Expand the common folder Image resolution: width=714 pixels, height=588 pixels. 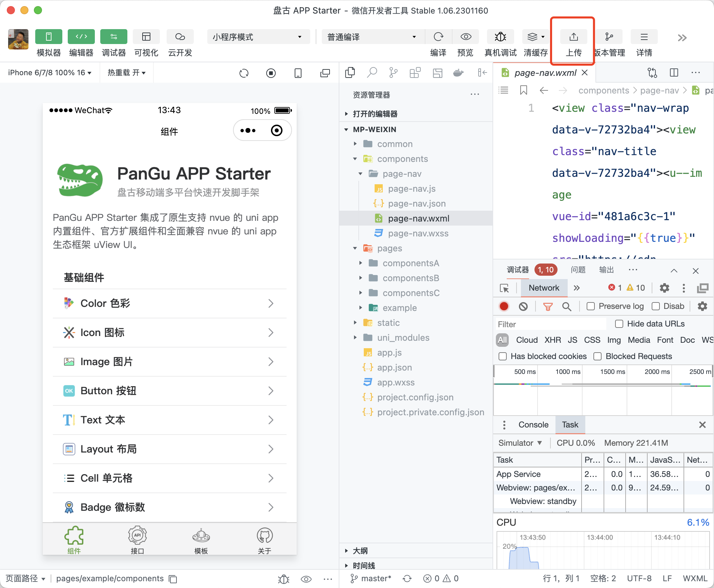(x=416, y=144)
